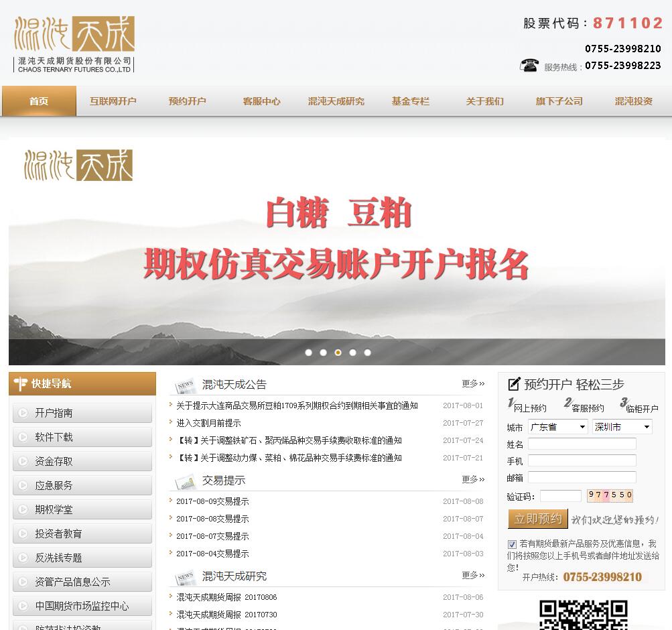This screenshot has width=672, height=630.
Task: Click the arrow icon beside 资金存取
Action: click(23, 461)
